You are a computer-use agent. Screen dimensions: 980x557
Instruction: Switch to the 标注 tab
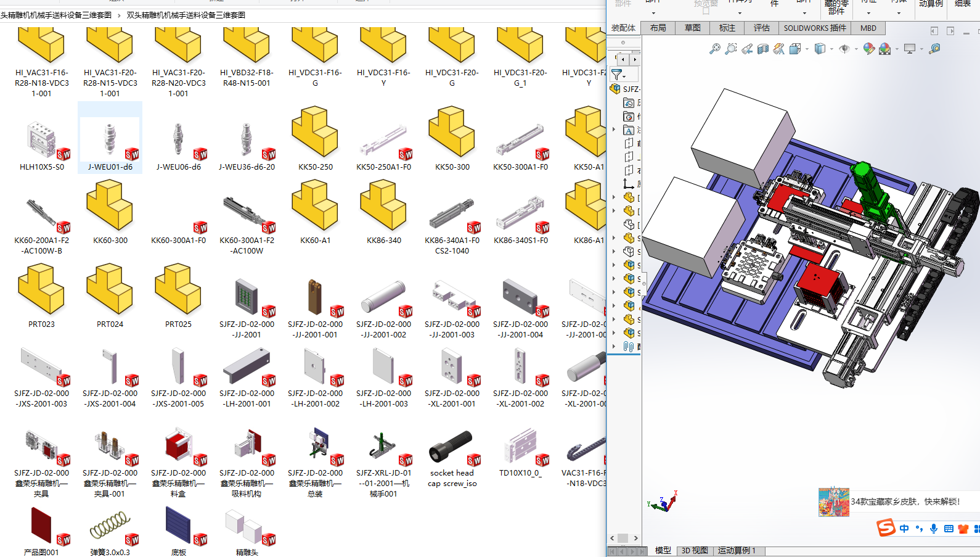tap(727, 28)
